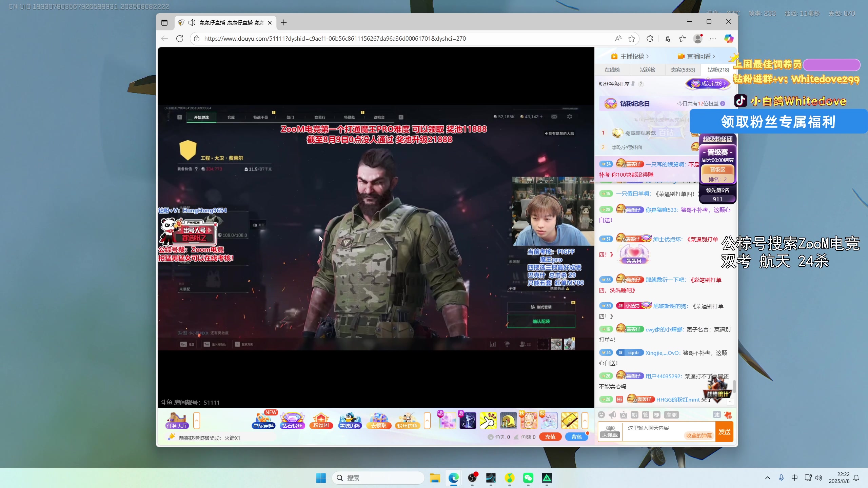Toggle the read aloud icon
This screenshot has width=868, height=488.
[x=618, y=39]
